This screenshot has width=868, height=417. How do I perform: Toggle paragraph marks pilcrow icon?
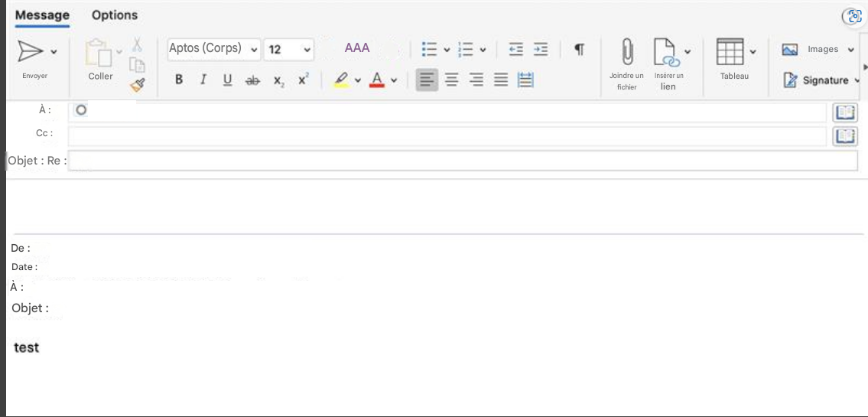point(579,49)
